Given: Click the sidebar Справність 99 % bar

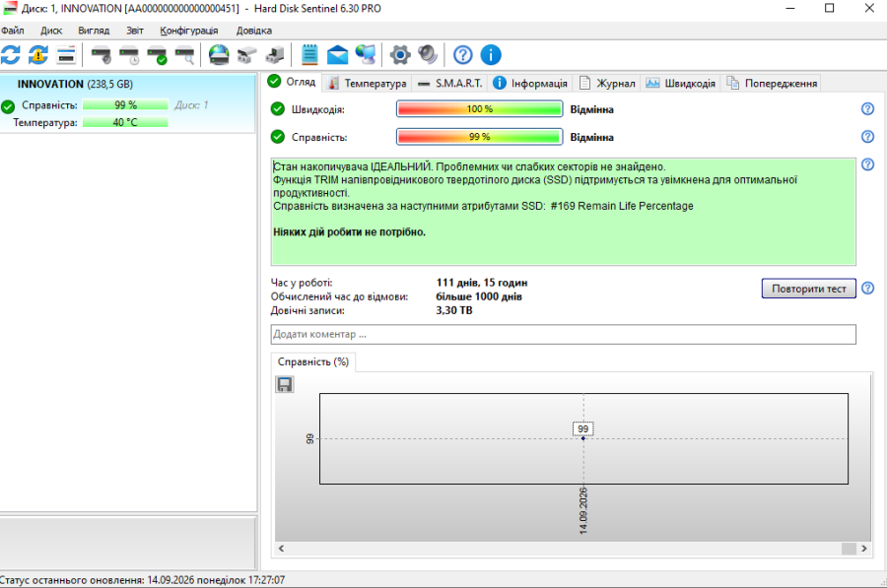Looking at the screenshot, I should click(125, 104).
